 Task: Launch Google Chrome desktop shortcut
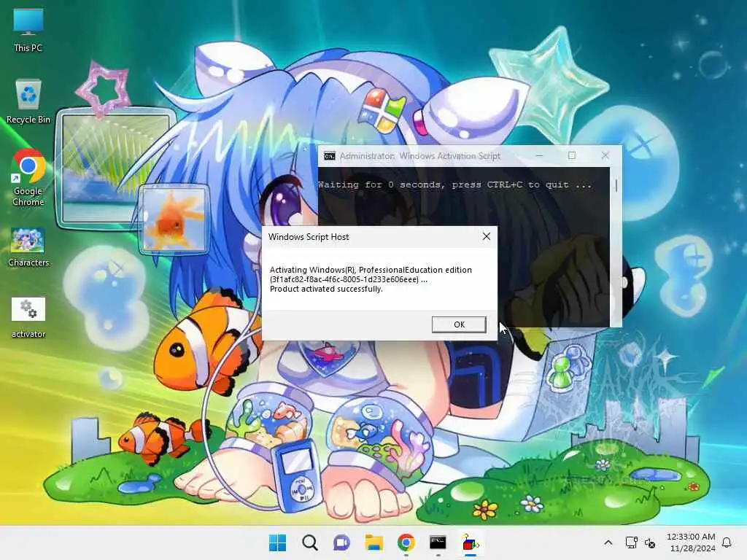(28, 178)
